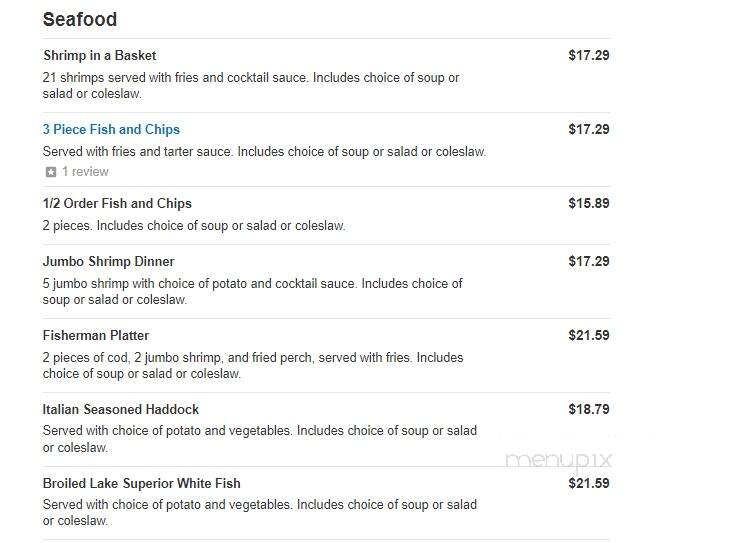Image resolution: width=738 pixels, height=543 pixels.
Task: Open the 1 review link
Action: pyautogui.click(x=85, y=171)
